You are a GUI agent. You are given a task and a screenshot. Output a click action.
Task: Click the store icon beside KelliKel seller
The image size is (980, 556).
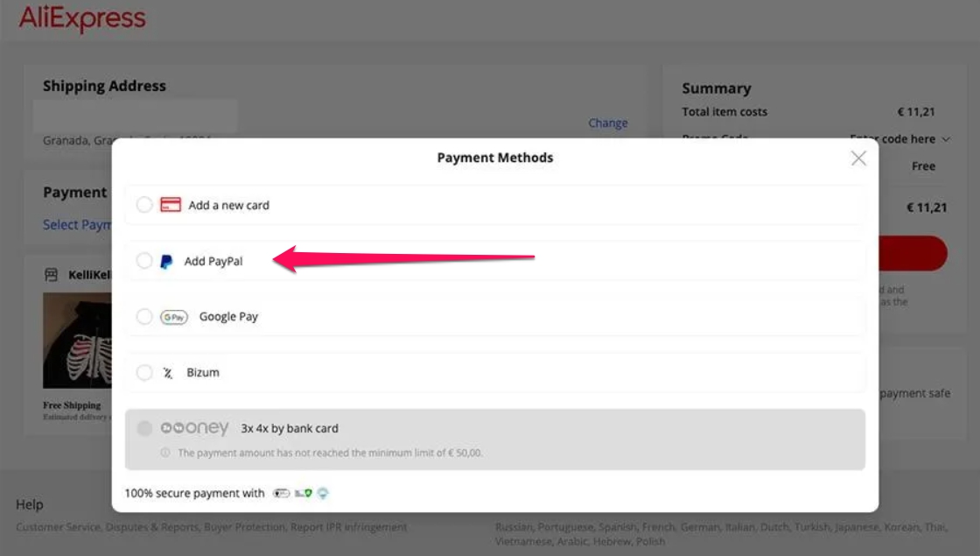tap(52, 275)
